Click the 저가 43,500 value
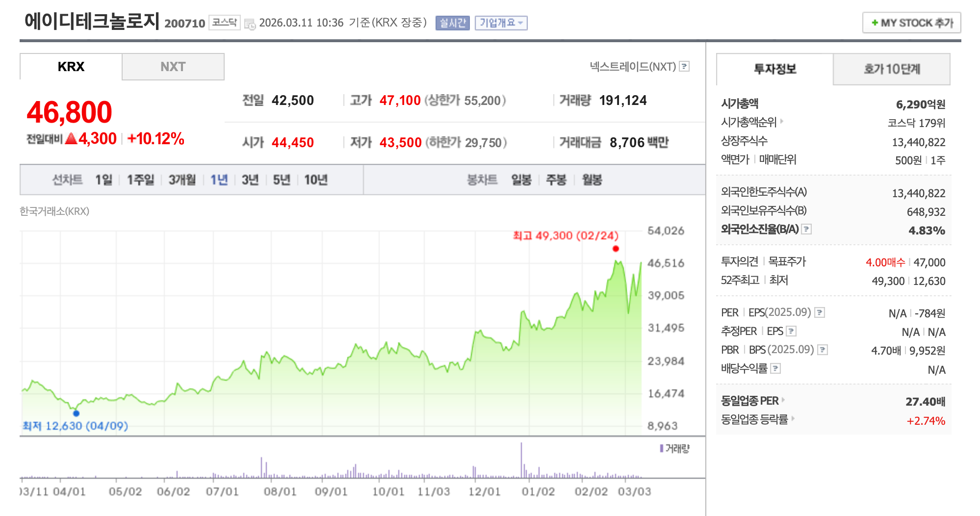Image resolution: width=980 pixels, height=516 pixels. coord(400,143)
